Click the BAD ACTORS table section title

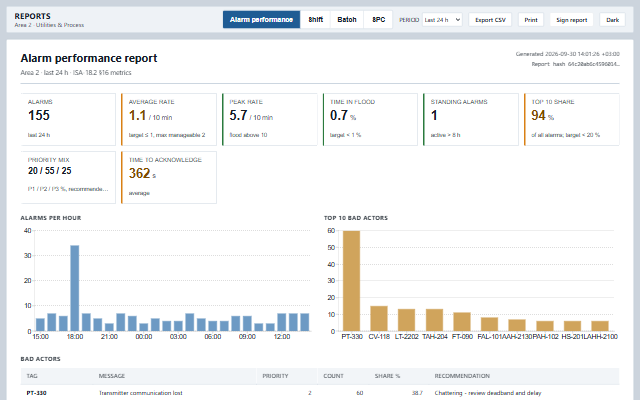40,359
